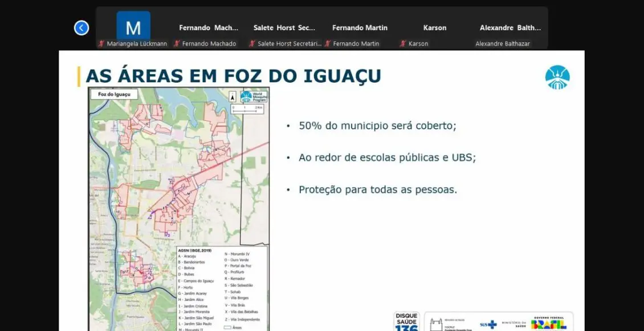
Task: Click Fernando Machado's muted microphone icon
Action: coord(177,43)
